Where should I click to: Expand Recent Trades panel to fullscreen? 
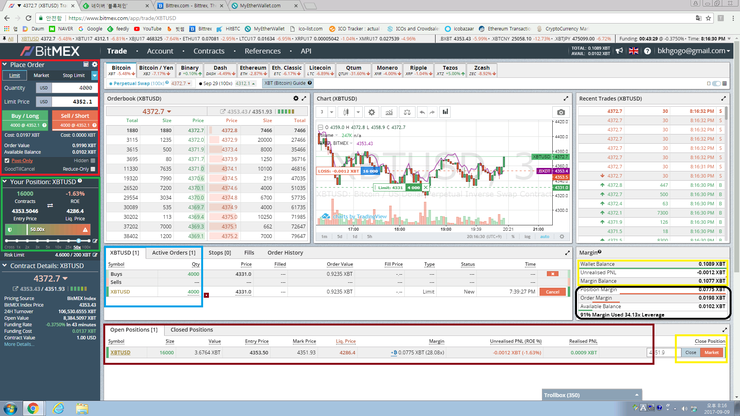click(723, 98)
